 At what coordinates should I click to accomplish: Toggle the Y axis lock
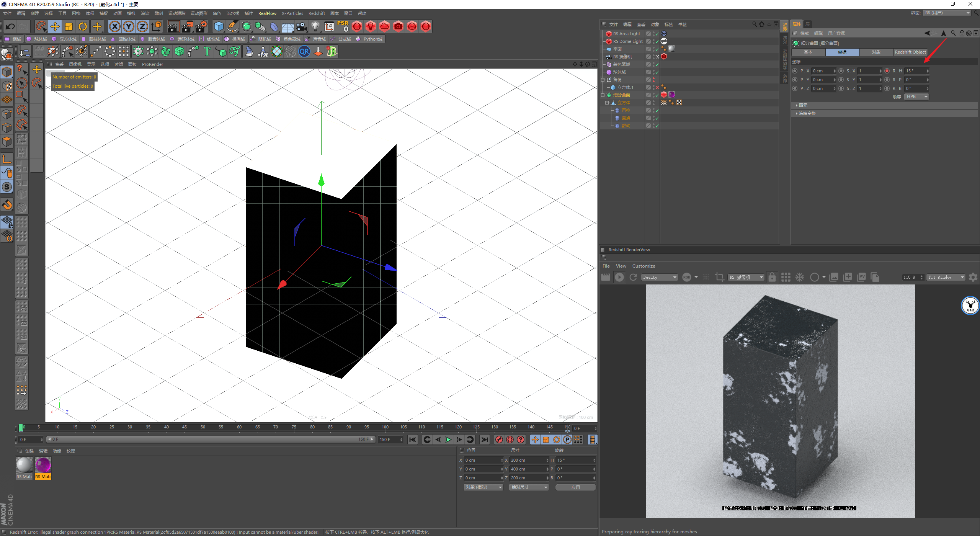tap(129, 26)
